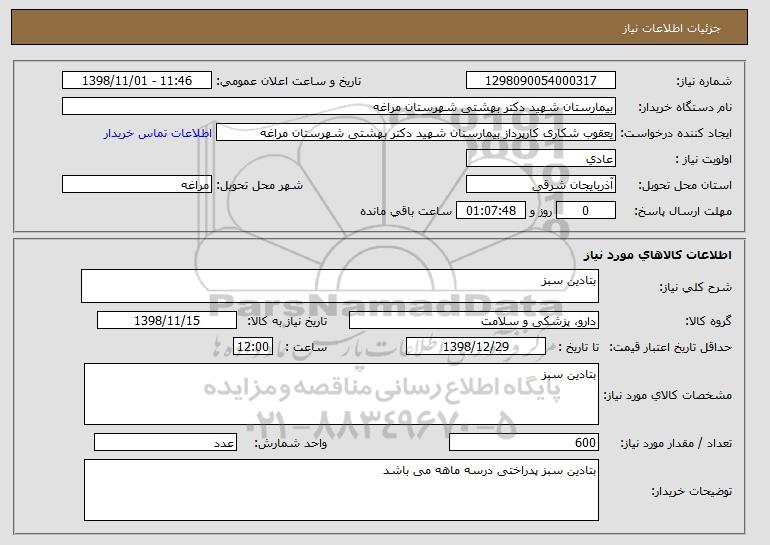
Task: Click the تاریخ و ساعت اعلان عمومی label
Action: point(289,81)
